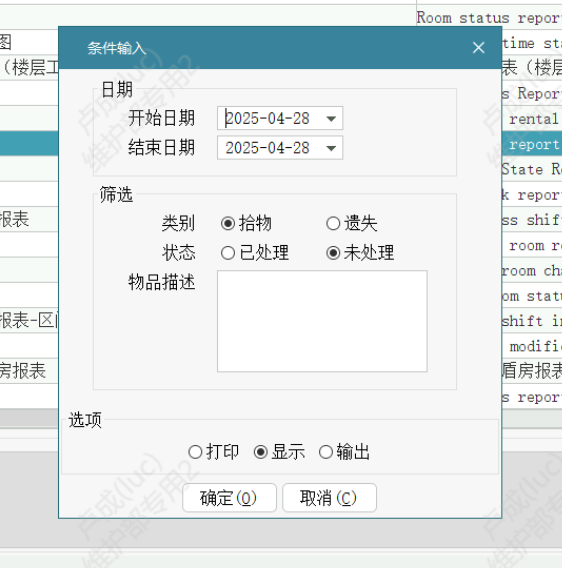
Task: Close the 条件输入 dialog
Action: coord(478,47)
